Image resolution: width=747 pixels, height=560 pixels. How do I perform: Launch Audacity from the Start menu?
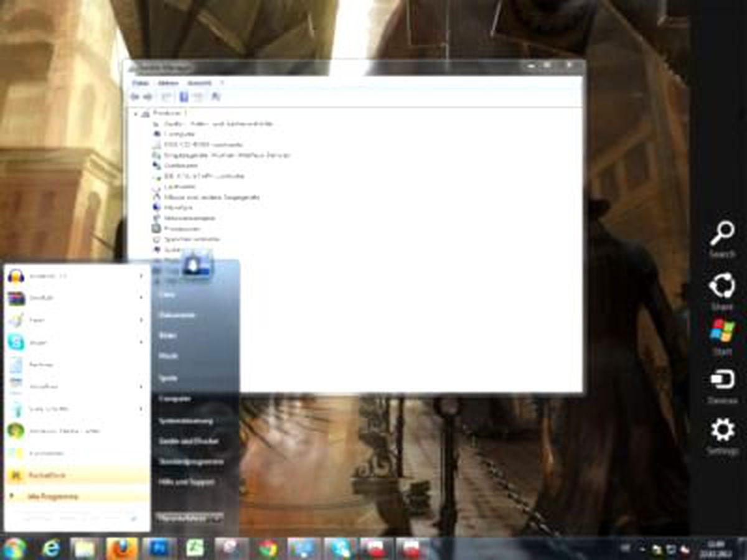click(x=76, y=276)
